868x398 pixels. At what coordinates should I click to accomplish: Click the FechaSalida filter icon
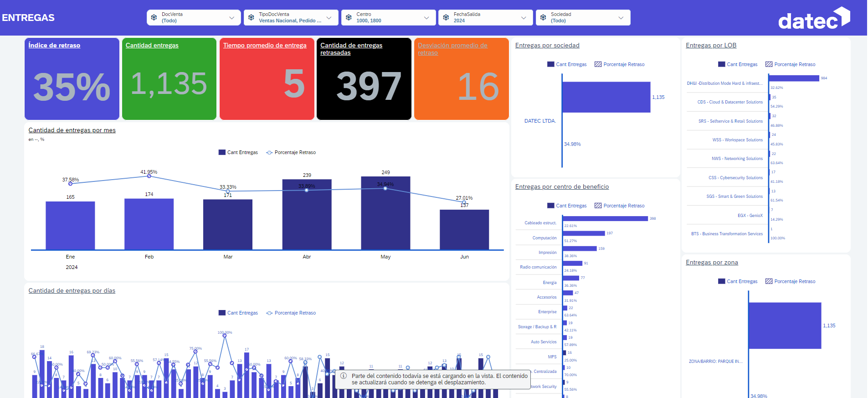point(446,18)
